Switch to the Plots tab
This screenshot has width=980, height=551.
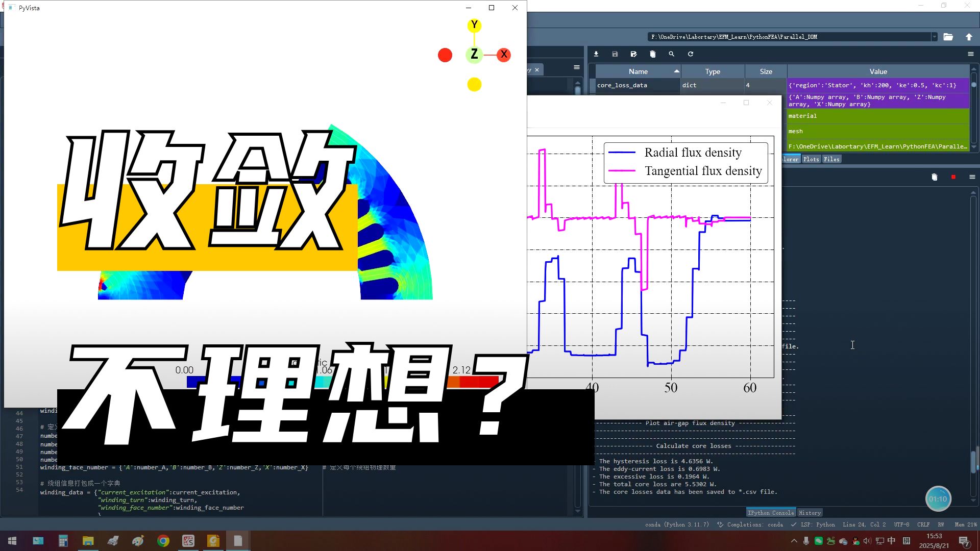coord(811,159)
